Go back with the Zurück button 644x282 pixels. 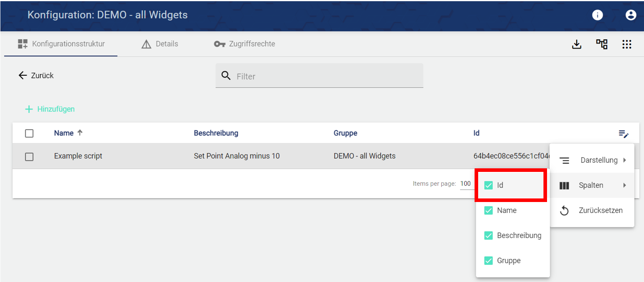36,76
